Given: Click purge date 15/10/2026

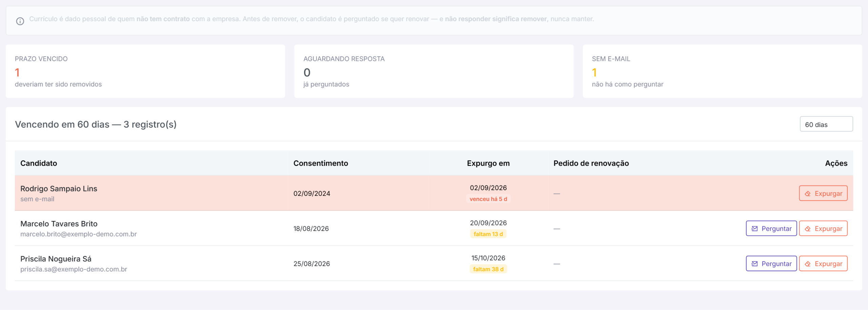Looking at the screenshot, I should pos(488,258).
